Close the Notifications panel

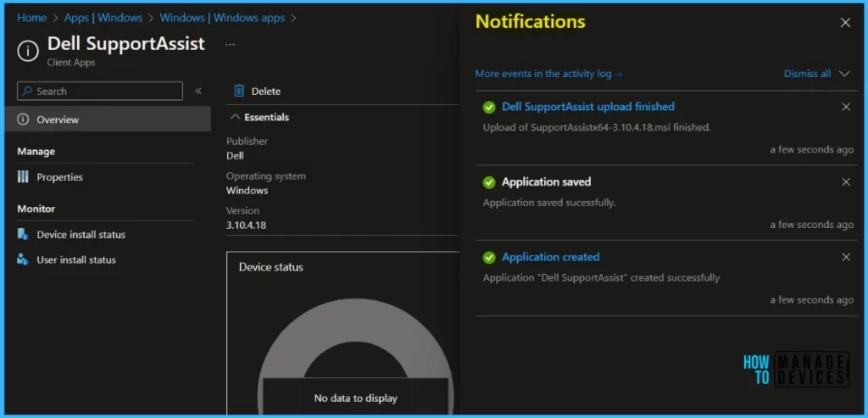click(x=845, y=23)
